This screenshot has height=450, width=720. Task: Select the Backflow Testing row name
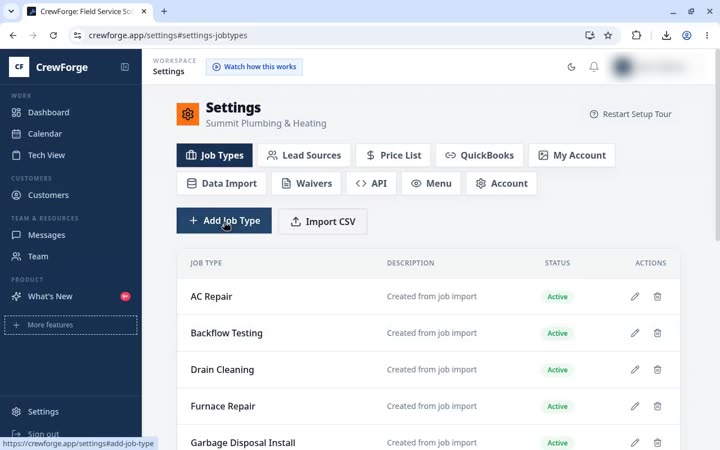pos(226,333)
